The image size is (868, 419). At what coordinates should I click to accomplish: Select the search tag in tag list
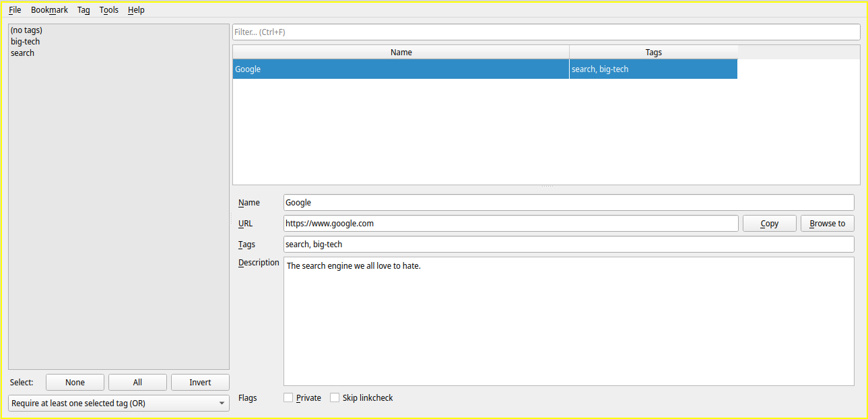tap(119, 53)
